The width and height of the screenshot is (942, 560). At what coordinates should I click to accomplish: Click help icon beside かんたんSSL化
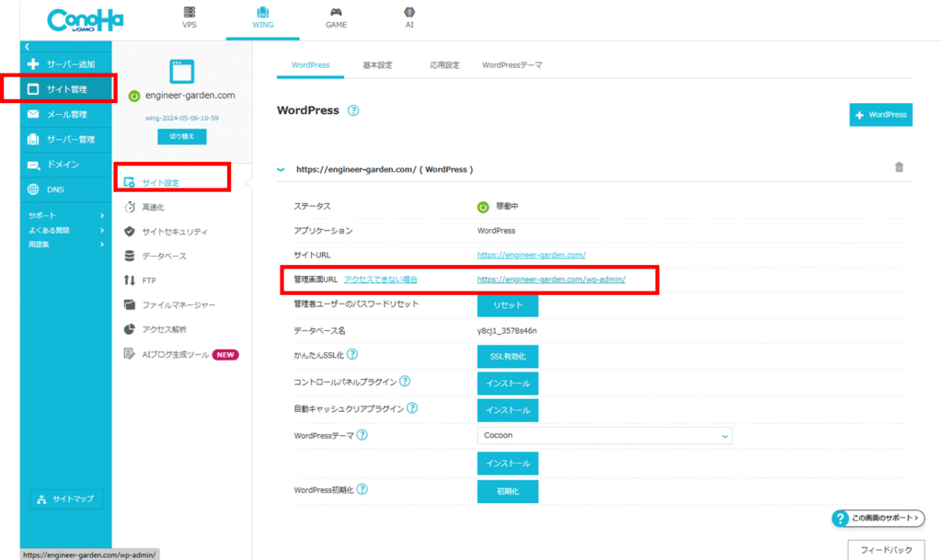click(352, 354)
